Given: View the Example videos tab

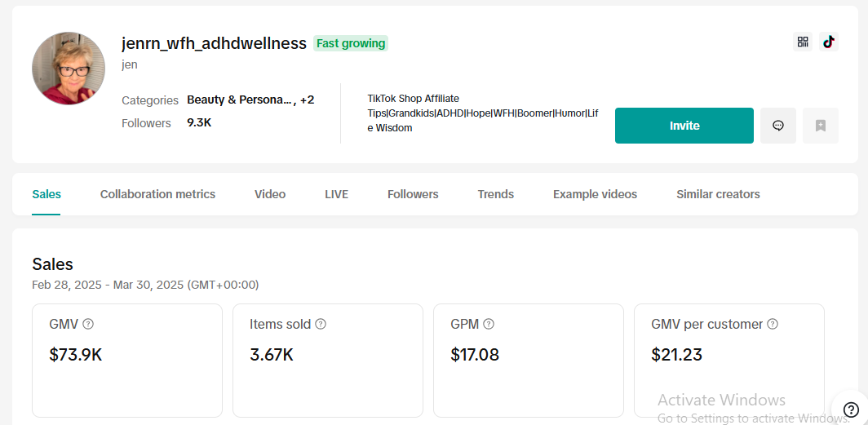Looking at the screenshot, I should click(595, 194).
